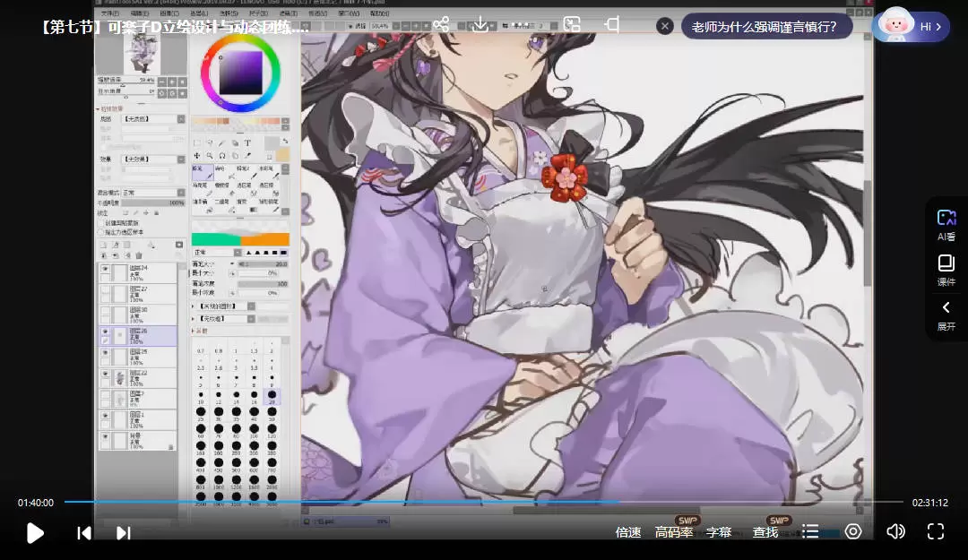Hide layer 图层22
The image size is (968, 560).
(x=106, y=375)
